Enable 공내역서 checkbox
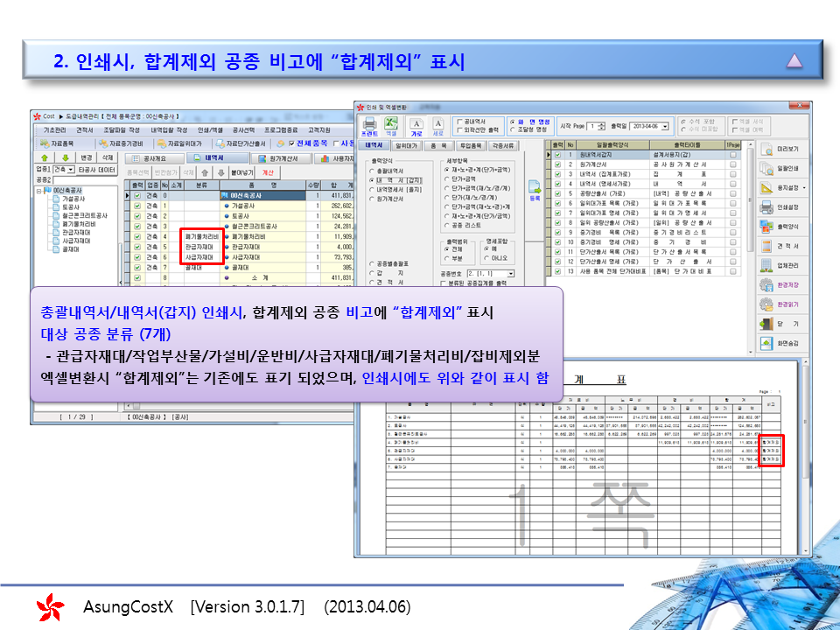This screenshot has height=630, width=840. point(459,122)
